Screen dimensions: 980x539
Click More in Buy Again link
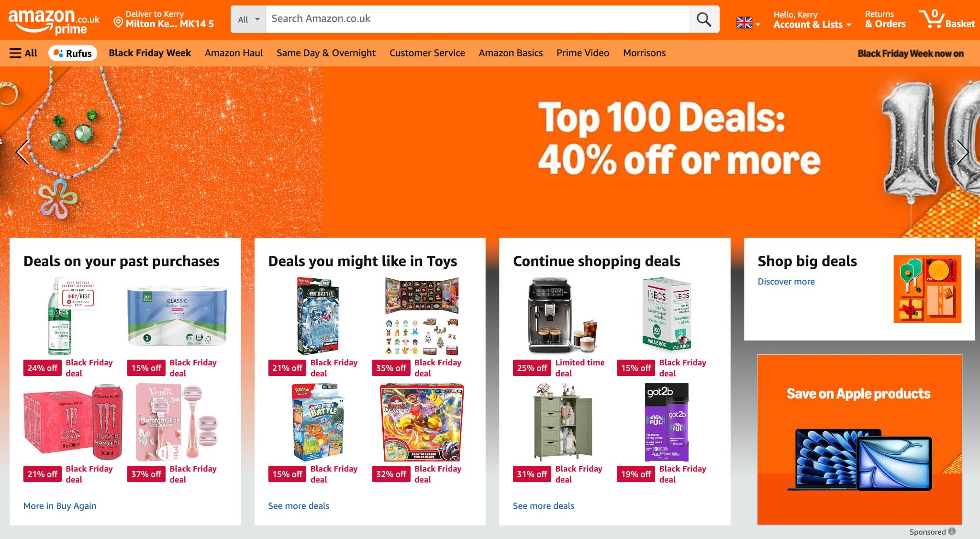point(59,506)
